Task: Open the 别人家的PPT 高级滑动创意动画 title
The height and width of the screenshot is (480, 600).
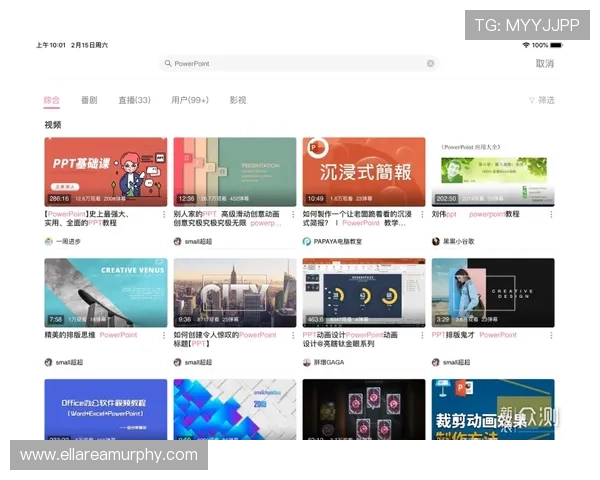Action: pos(227,219)
